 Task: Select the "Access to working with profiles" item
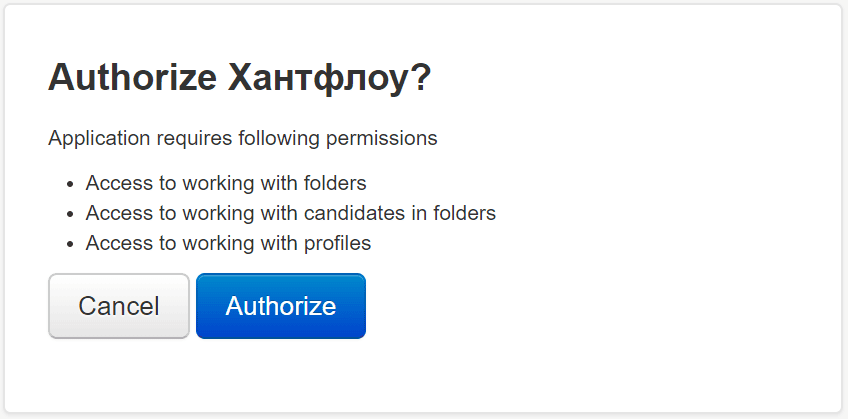point(228,243)
